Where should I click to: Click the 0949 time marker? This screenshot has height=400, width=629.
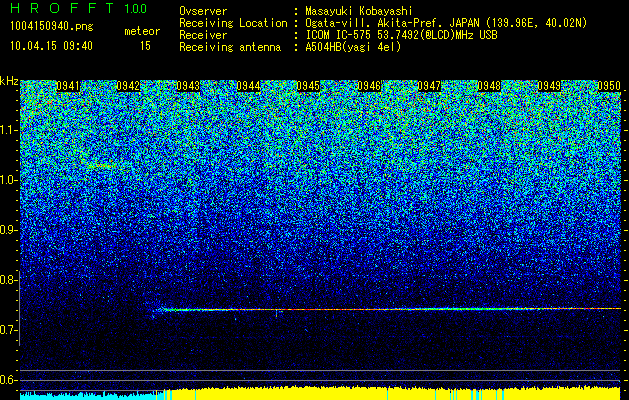click(x=550, y=86)
